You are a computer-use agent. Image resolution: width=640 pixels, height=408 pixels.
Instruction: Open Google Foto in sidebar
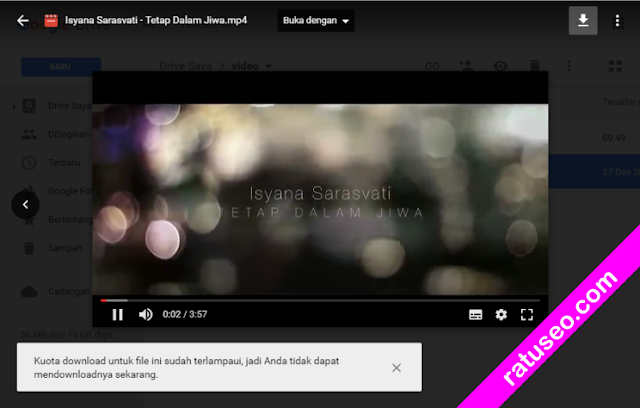(57, 191)
